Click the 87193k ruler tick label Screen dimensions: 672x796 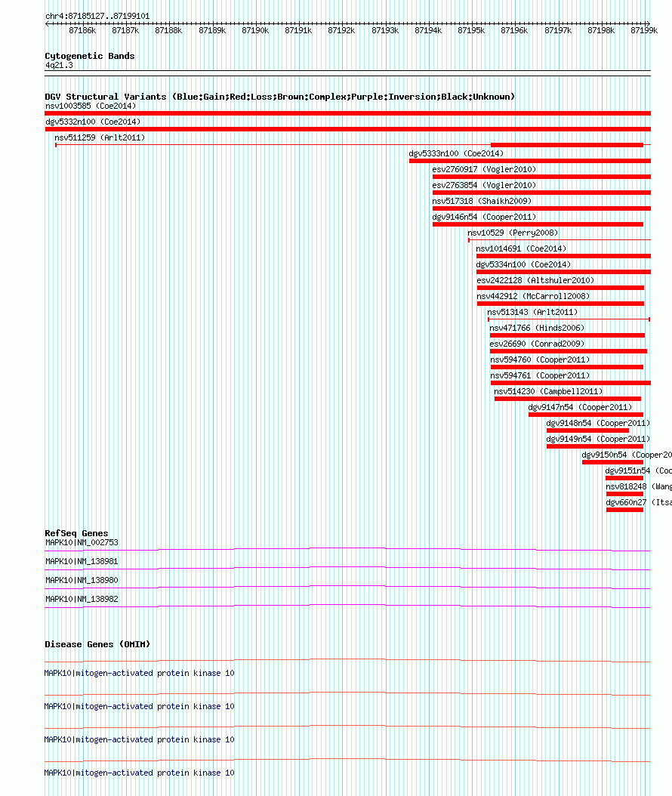[385, 30]
